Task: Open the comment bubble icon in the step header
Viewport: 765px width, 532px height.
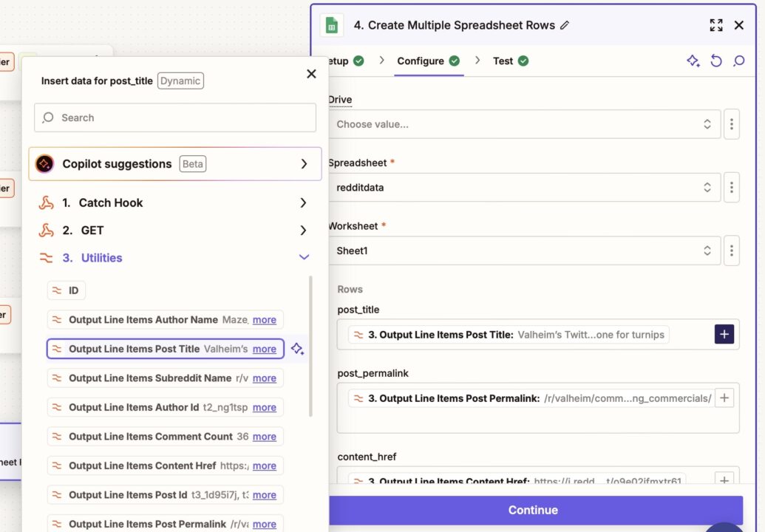Action: point(738,61)
